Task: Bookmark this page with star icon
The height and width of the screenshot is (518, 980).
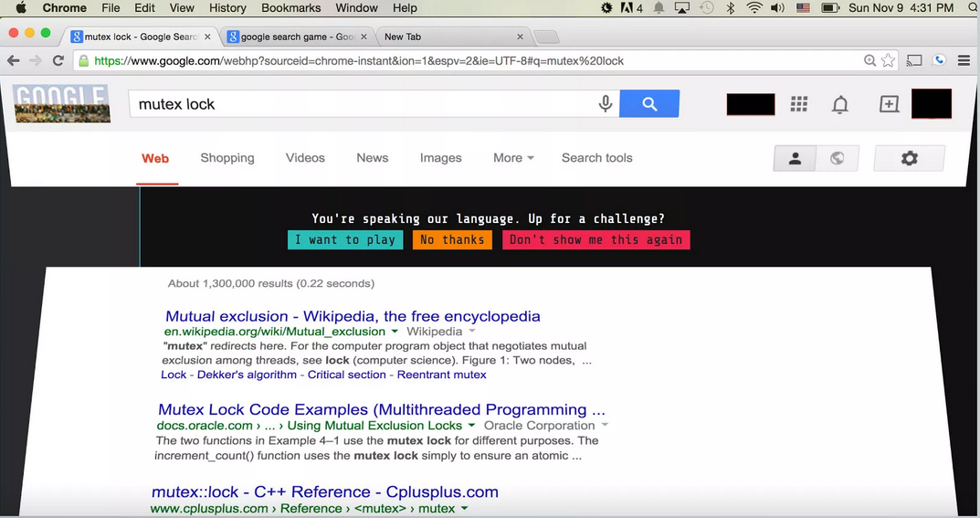Action: tap(888, 60)
